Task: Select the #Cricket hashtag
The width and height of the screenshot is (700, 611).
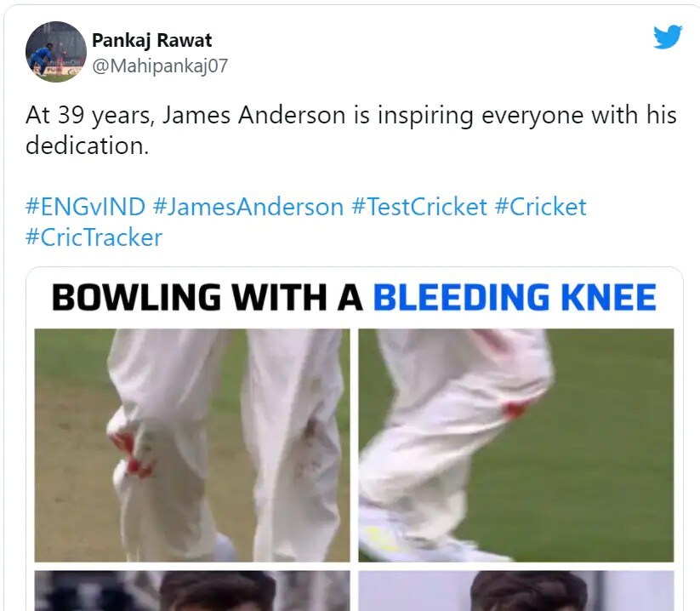Action: (x=541, y=207)
